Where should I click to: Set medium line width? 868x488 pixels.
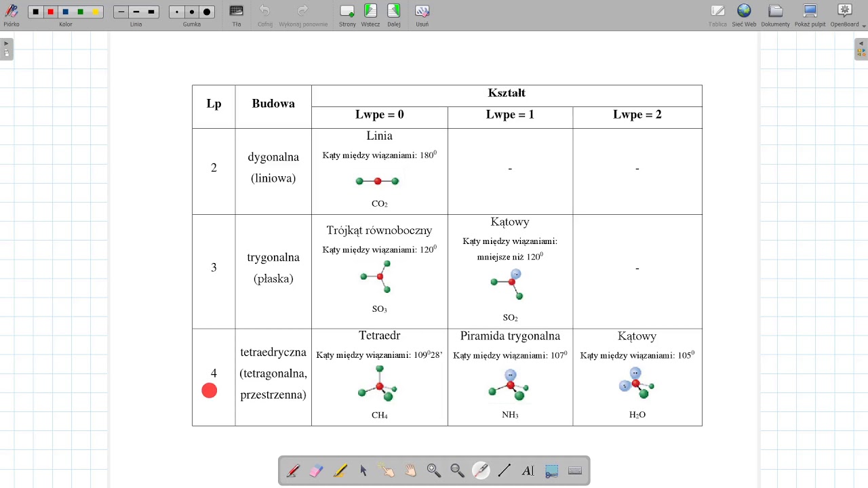tap(136, 12)
